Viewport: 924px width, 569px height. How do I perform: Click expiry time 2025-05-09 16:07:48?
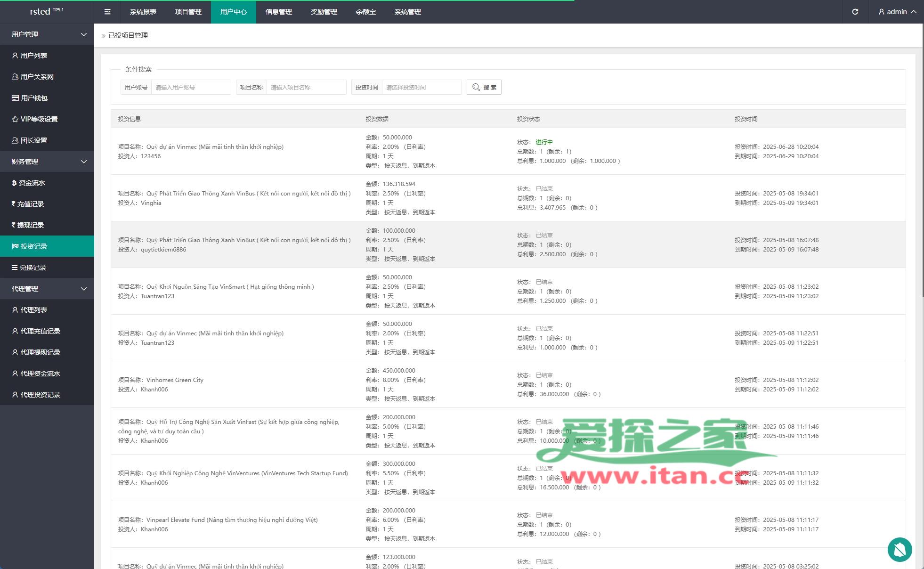point(791,250)
